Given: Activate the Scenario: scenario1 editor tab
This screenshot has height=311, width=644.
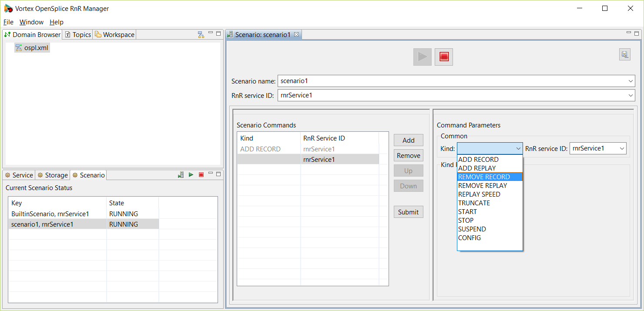Looking at the screenshot, I should (263, 34).
